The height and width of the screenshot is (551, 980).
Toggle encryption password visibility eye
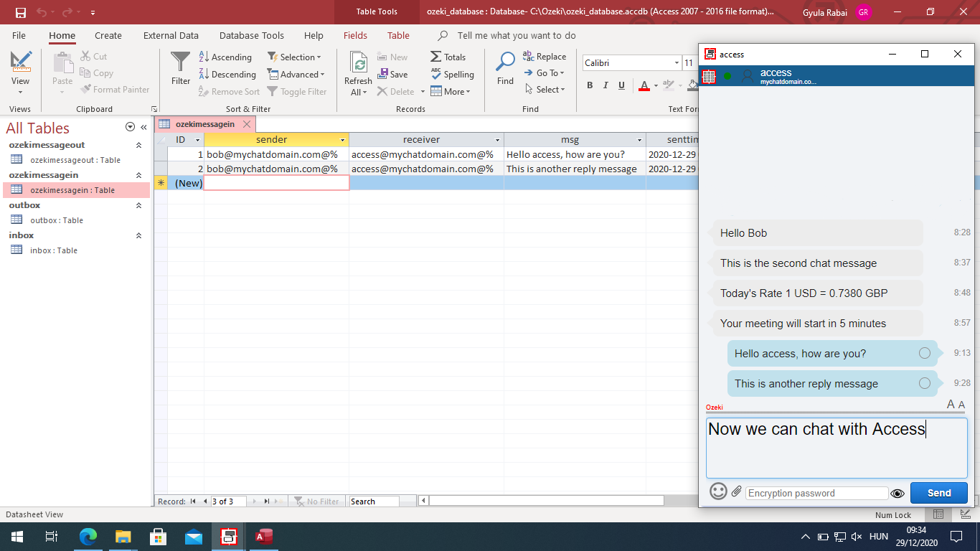click(x=897, y=493)
